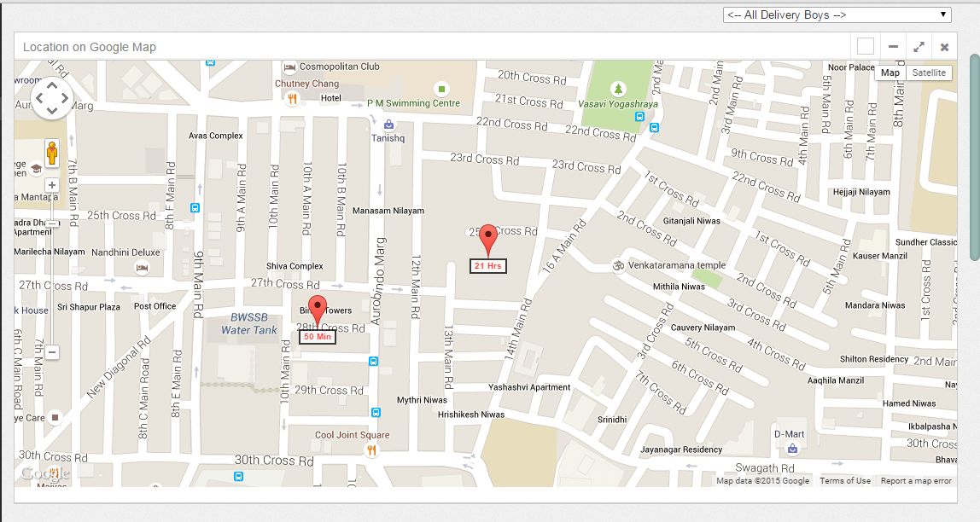
Task: Click the Shilton Residency label
Action: pos(874,359)
